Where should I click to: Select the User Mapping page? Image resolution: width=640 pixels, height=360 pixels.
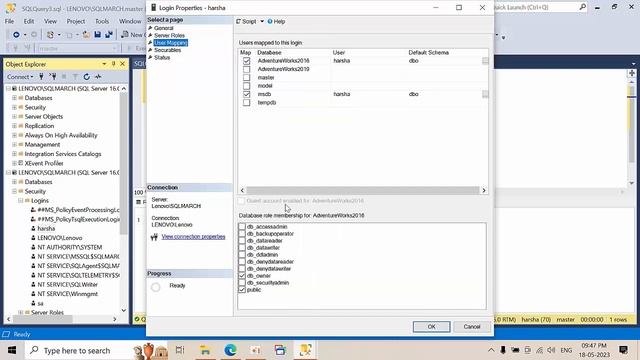(171, 43)
